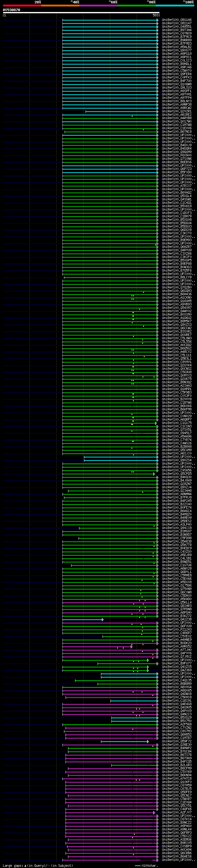Screen dimensions: 197x868
Task: Select the UniRef100_Q9FER4 label
Action: point(177,74)
